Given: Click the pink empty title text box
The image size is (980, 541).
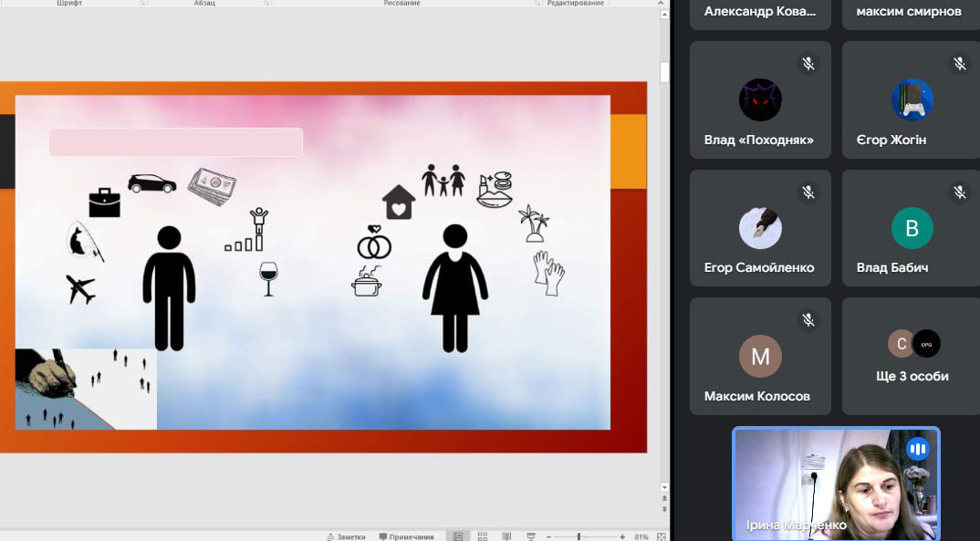Looking at the screenshot, I should (x=175, y=142).
